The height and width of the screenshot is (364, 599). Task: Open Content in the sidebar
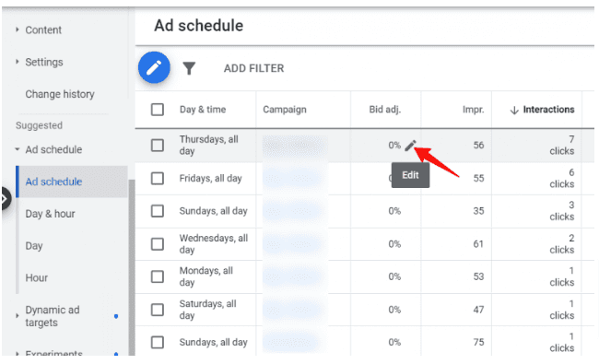[x=43, y=29]
